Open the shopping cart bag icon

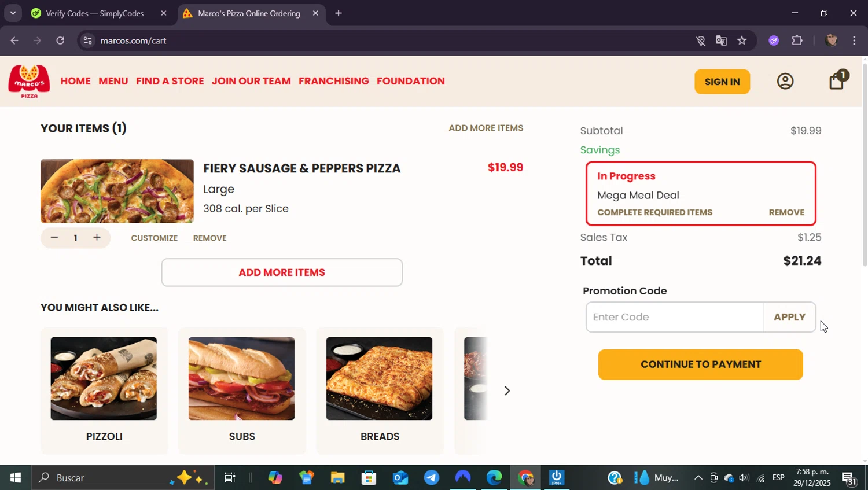coord(837,81)
